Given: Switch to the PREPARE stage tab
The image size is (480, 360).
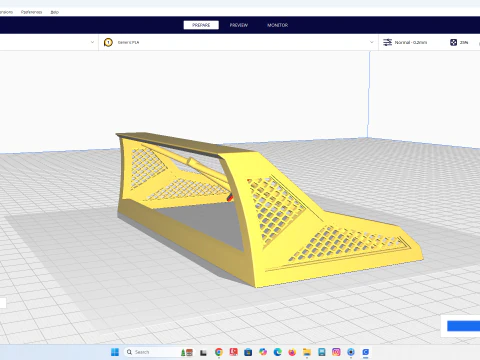Looking at the screenshot, I should pyautogui.click(x=201, y=25).
